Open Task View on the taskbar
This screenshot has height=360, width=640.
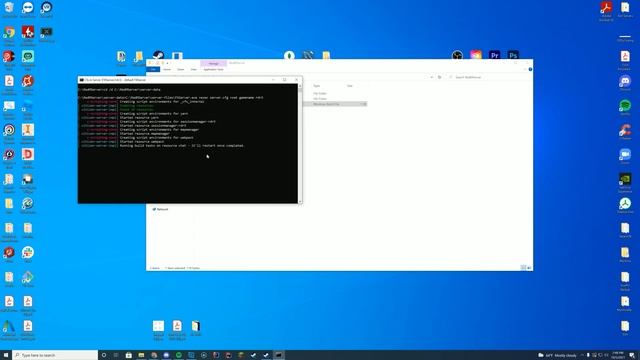[x=116, y=355]
